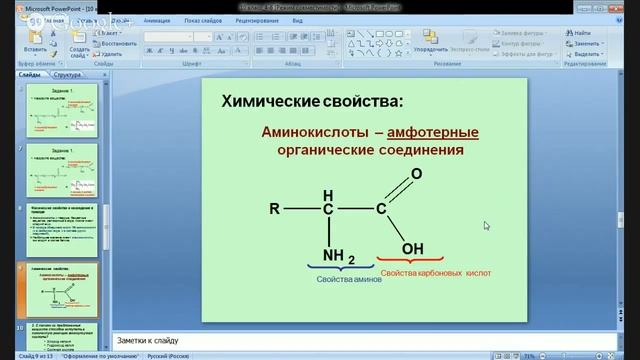Viewport: 640px width, 360px height.
Task: Click the Удалить (Delete) slide button
Action: 107,54
